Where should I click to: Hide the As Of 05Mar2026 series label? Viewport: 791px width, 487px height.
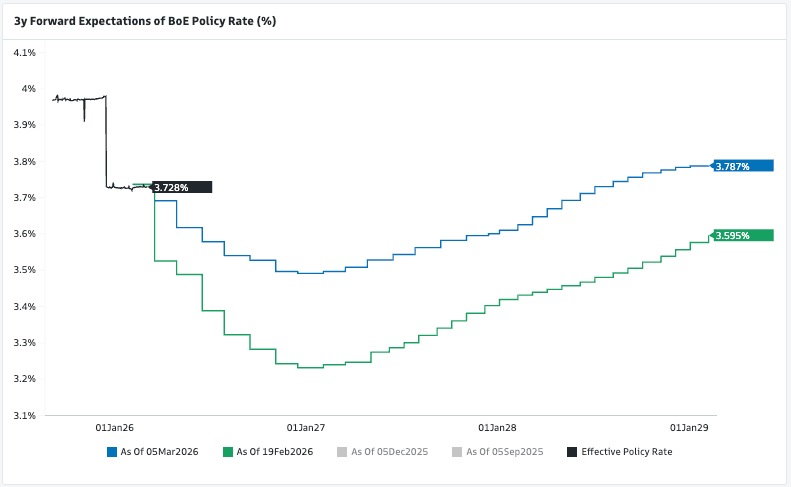[159, 452]
